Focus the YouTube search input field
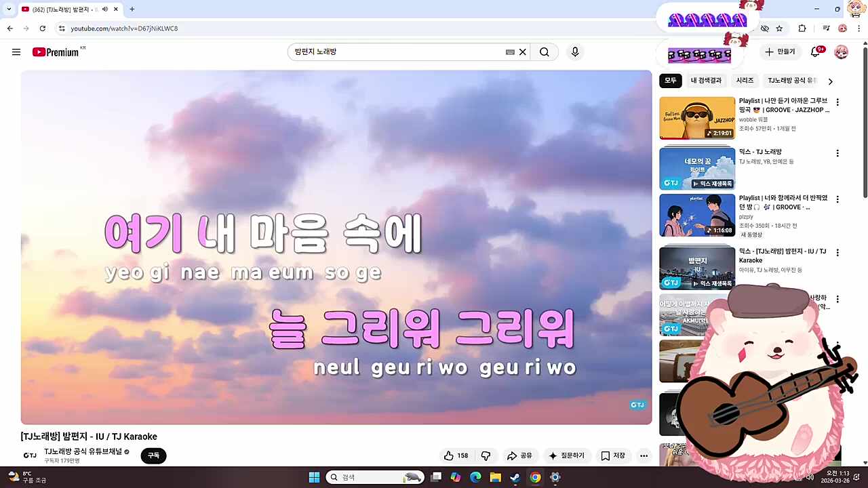Image resolution: width=868 pixels, height=488 pixels. (397, 52)
